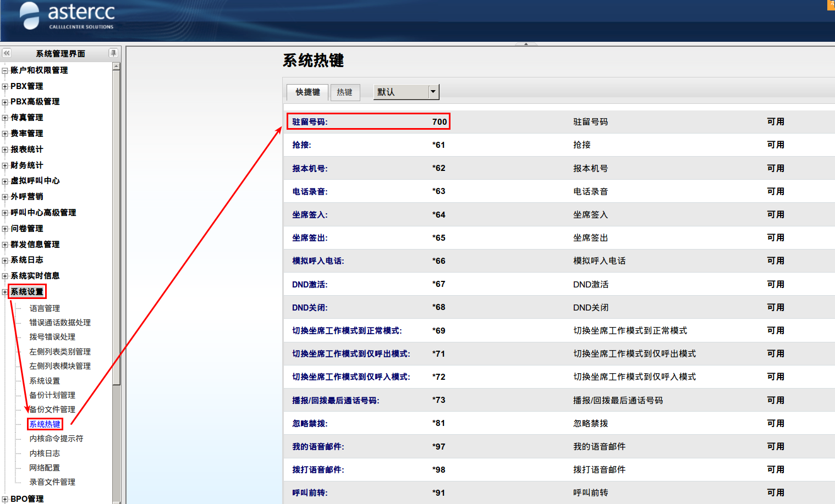Screen dimensions: 835x504
Task: Click the astercc logo
Action: (67, 16)
